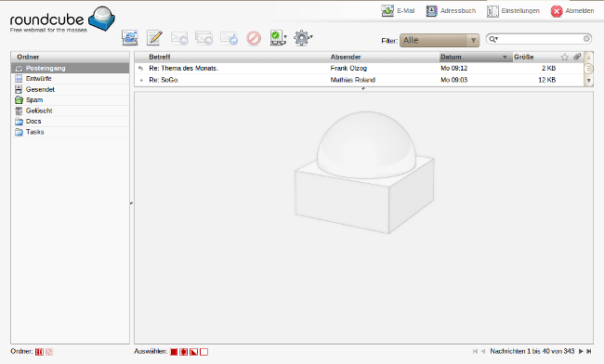604x364 pixels.
Task: Open the mark messages dropdown icon
Action: (x=278, y=38)
